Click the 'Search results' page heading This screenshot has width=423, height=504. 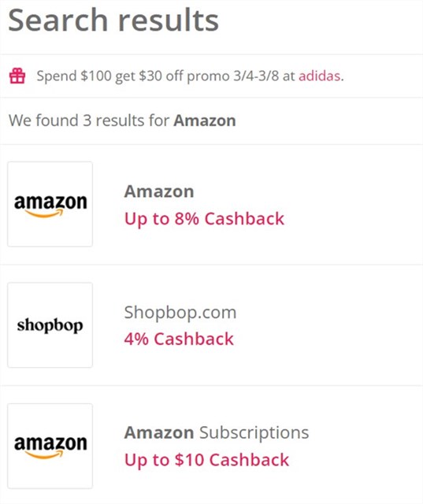(x=113, y=20)
